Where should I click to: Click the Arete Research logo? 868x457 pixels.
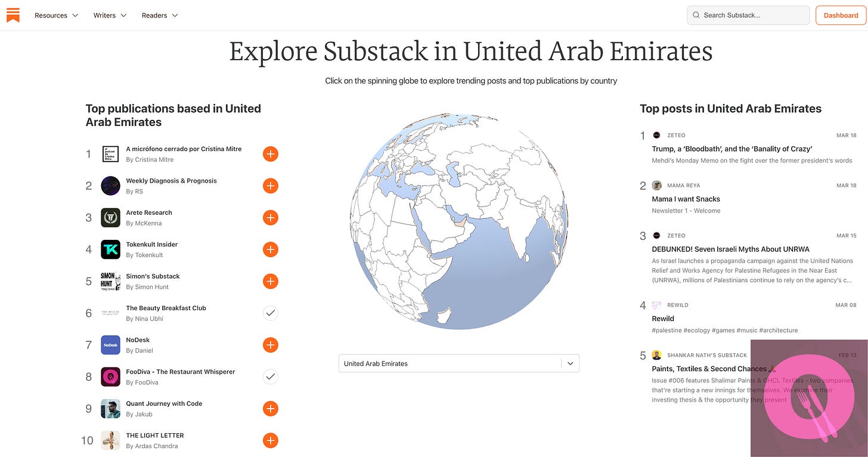click(111, 218)
